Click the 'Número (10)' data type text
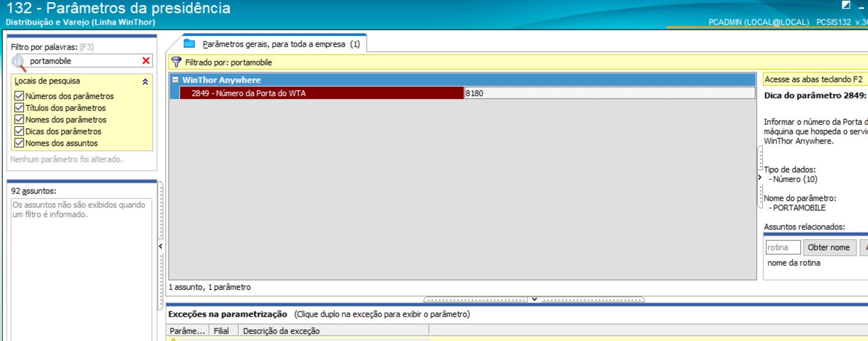Screen dimensions: 868x341 click(795, 179)
